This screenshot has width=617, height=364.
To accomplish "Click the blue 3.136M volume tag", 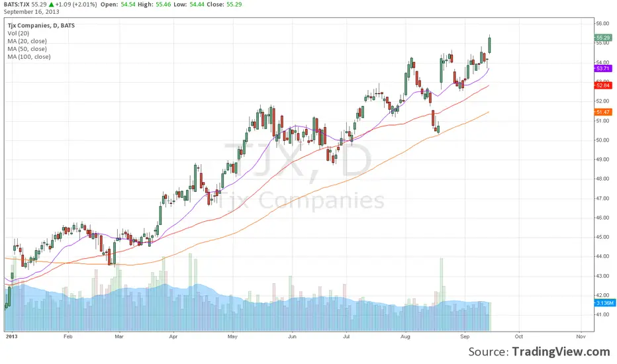I will coord(604,303).
